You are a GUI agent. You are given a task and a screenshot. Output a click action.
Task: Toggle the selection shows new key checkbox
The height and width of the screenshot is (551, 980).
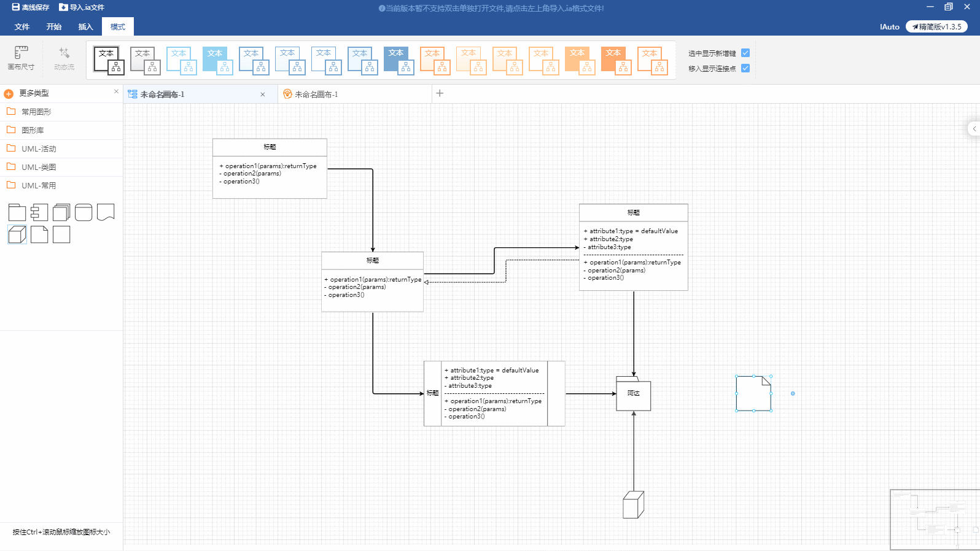click(x=745, y=53)
